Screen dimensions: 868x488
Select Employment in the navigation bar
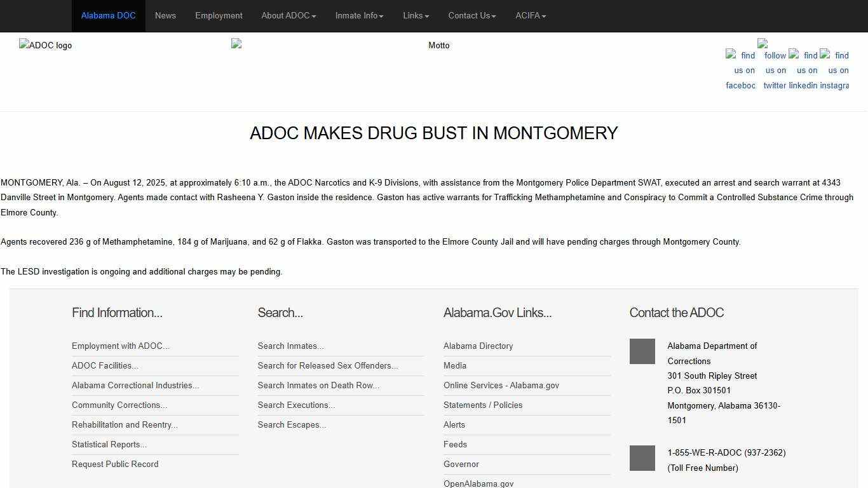pyautogui.click(x=219, y=16)
